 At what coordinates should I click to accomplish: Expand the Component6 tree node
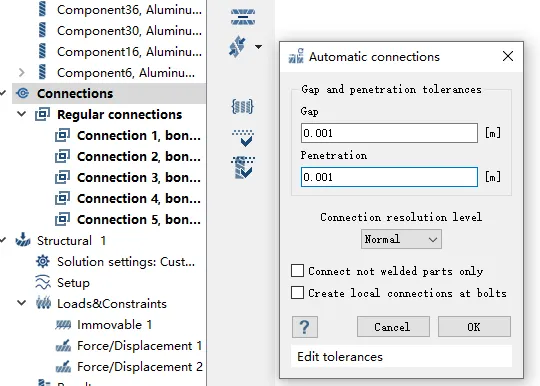coord(21,72)
